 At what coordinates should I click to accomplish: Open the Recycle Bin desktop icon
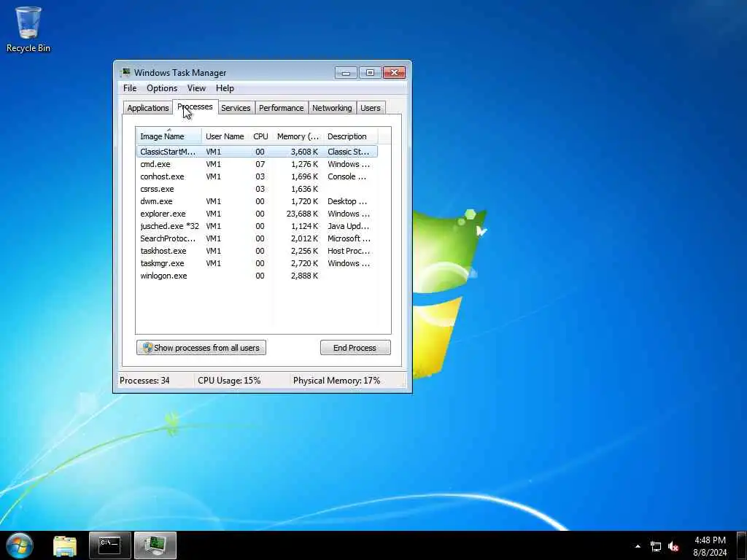pos(28,29)
